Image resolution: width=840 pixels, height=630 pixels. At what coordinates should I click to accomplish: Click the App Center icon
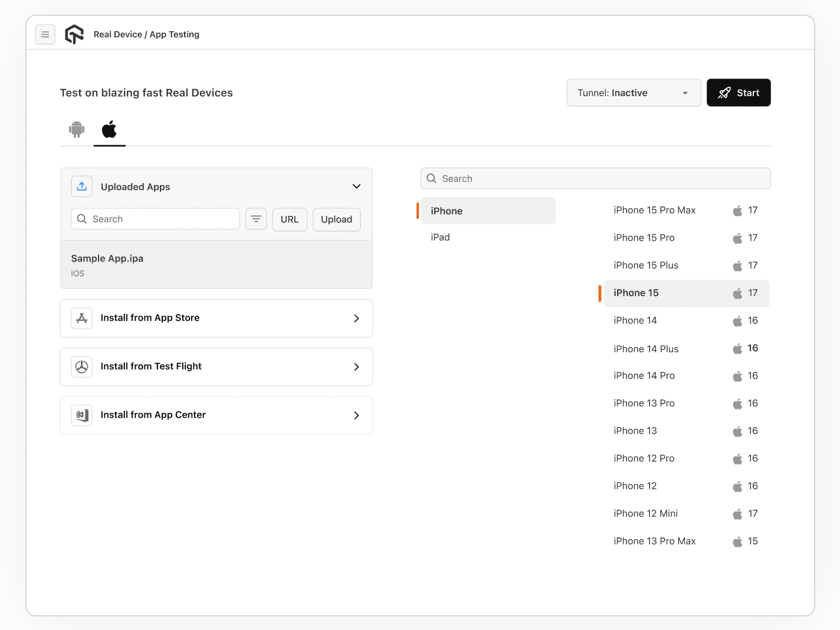pos(81,415)
